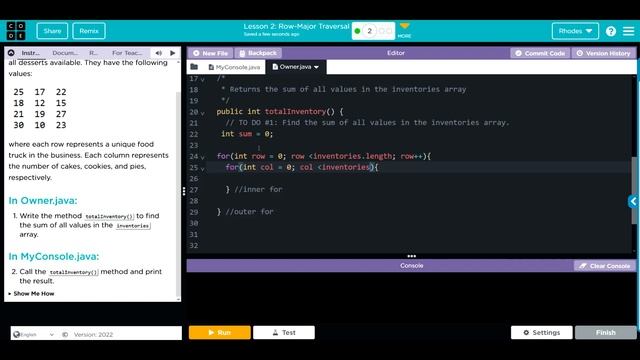Clear the Console
Viewport: 640px width, 360px height.
(x=604, y=266)
